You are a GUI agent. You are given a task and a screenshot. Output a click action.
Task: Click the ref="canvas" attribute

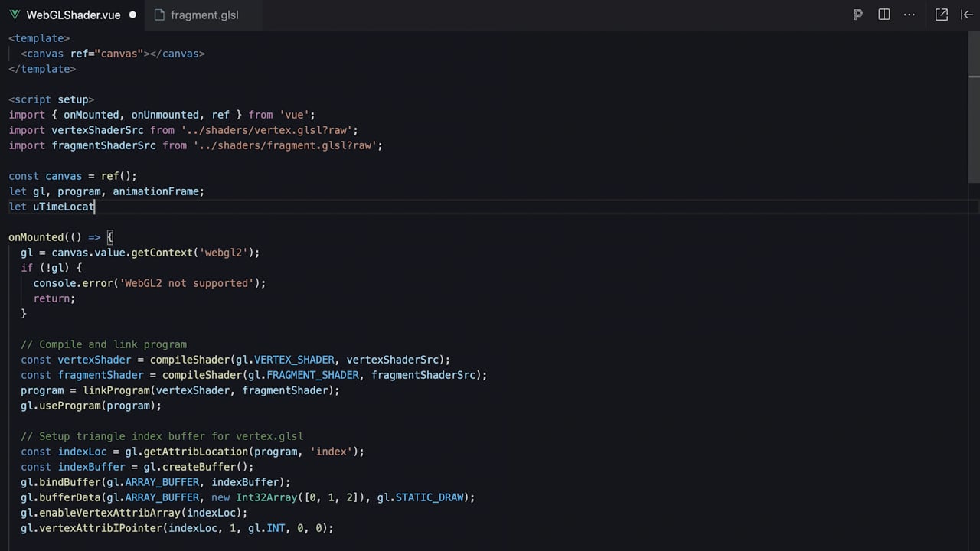[106, 54]
